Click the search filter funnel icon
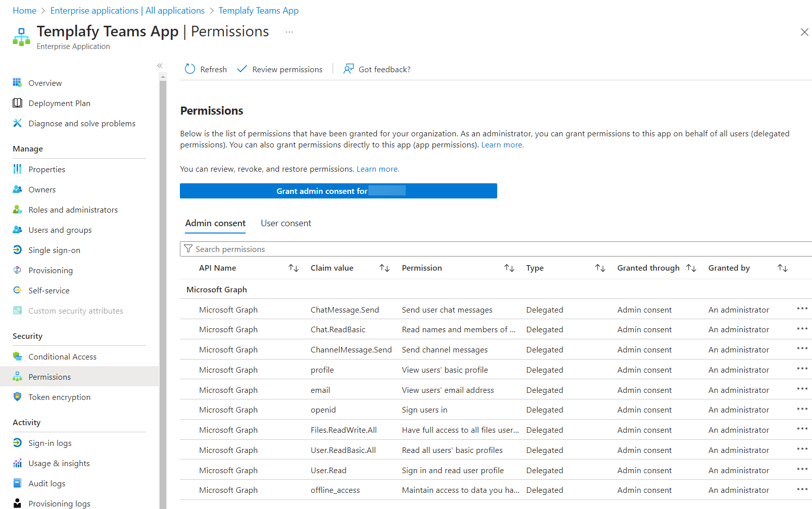The image size is (812, 509). click(x=188, y=248)
